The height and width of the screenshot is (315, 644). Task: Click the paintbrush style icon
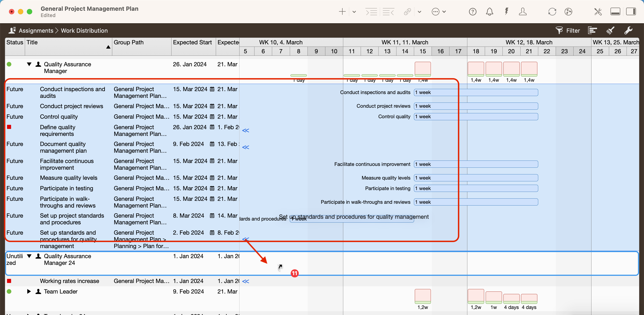610,30
